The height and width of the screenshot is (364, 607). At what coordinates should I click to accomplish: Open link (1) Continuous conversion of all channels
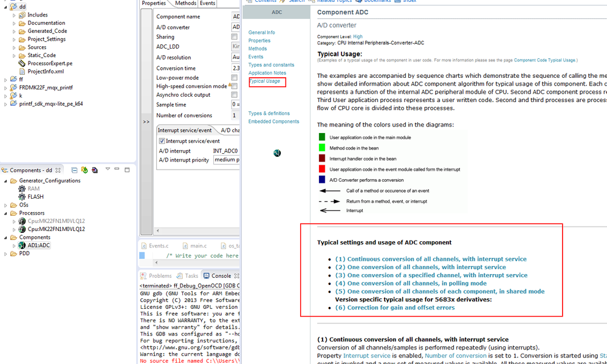431,259
